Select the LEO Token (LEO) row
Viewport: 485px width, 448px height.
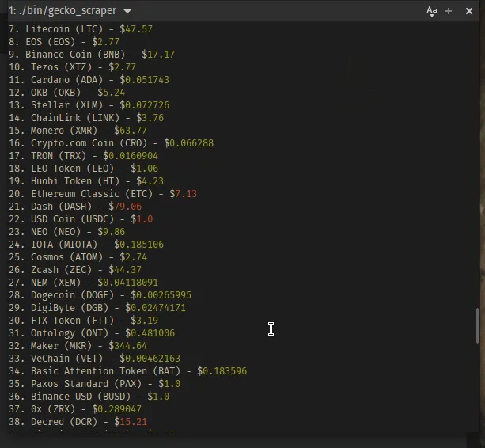coord(84,169)
